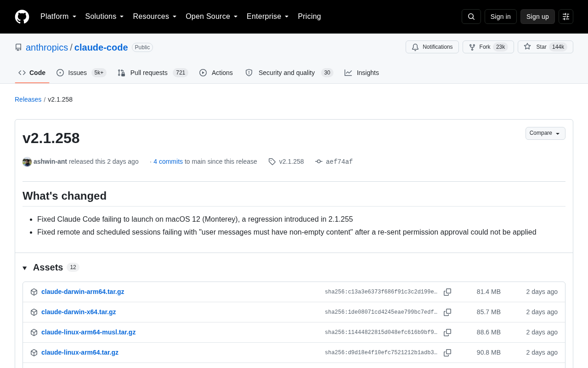
Task: Click the Public visibility badge
Action: (142, 47)
